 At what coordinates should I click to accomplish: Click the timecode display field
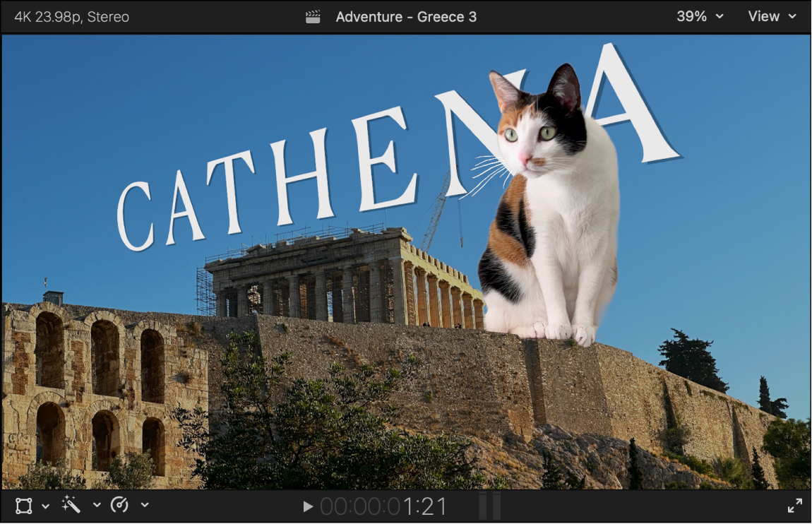[385, 506]
